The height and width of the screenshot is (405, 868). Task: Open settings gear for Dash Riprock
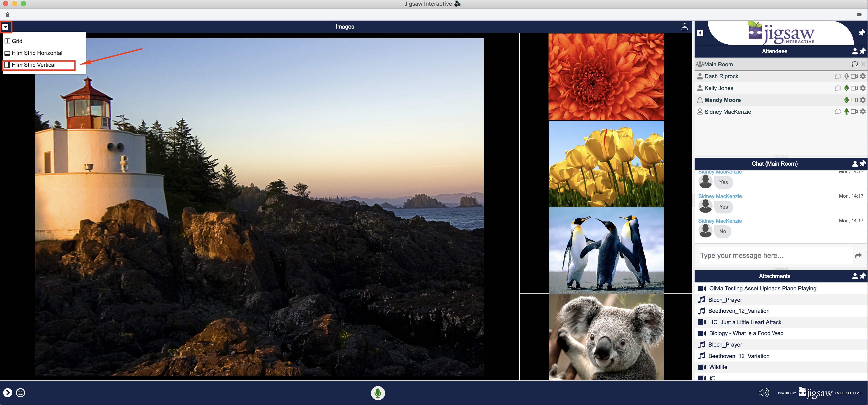[x=863, y=76]
